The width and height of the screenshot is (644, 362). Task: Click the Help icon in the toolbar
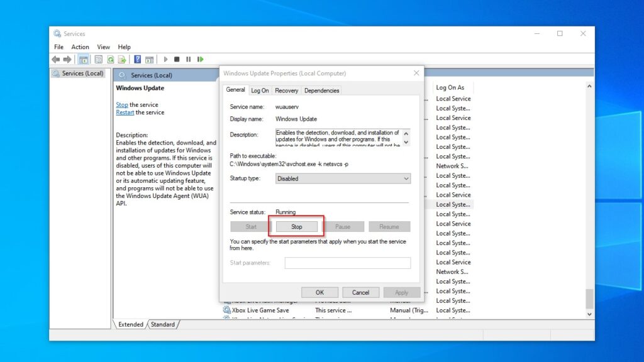coord(137,59)
